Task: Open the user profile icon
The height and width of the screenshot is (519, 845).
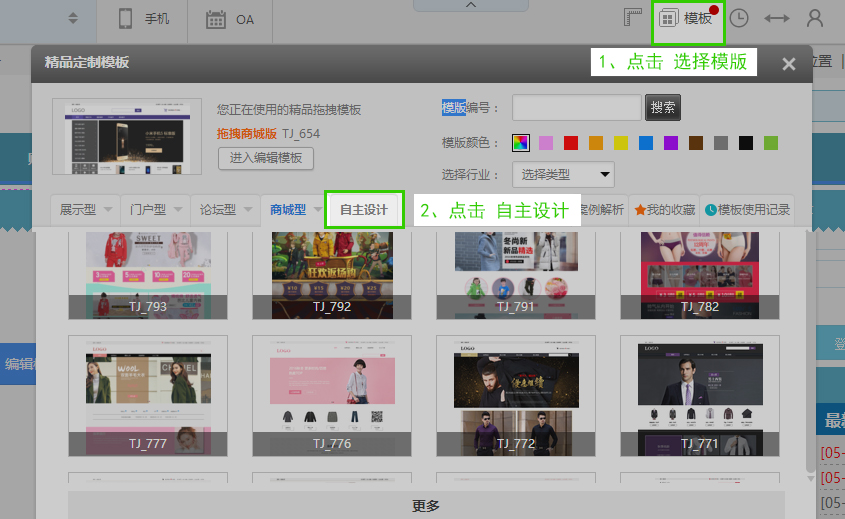Action: click(x=815, y=19)
